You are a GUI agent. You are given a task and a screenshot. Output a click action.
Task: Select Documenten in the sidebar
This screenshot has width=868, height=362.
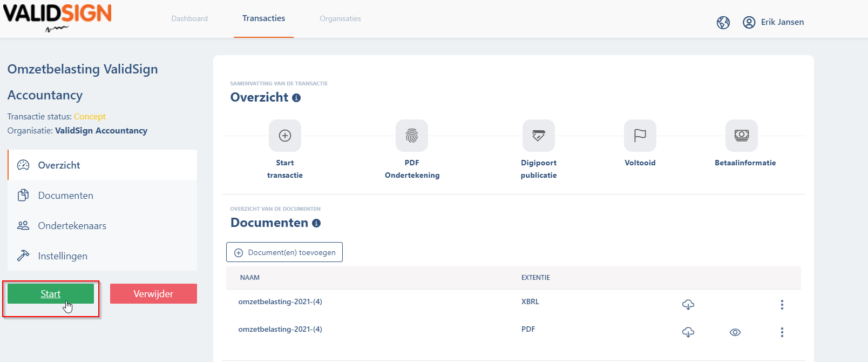click(103, 196)
